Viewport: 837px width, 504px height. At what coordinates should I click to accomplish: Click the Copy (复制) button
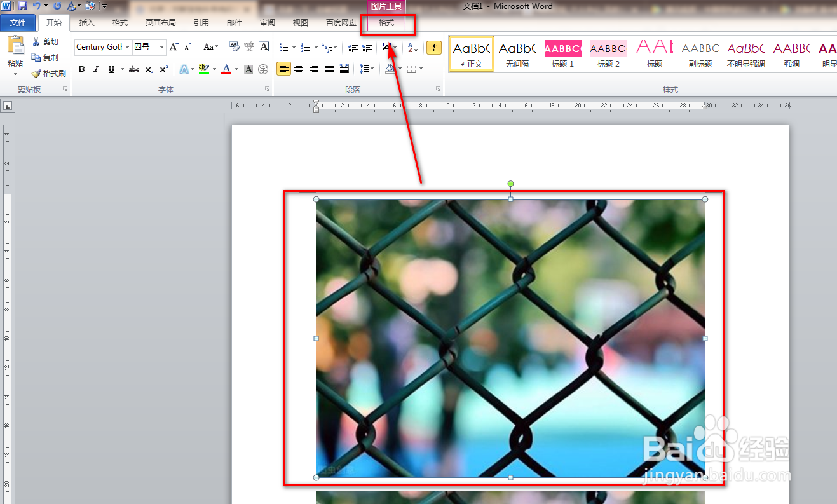point(46,57)
